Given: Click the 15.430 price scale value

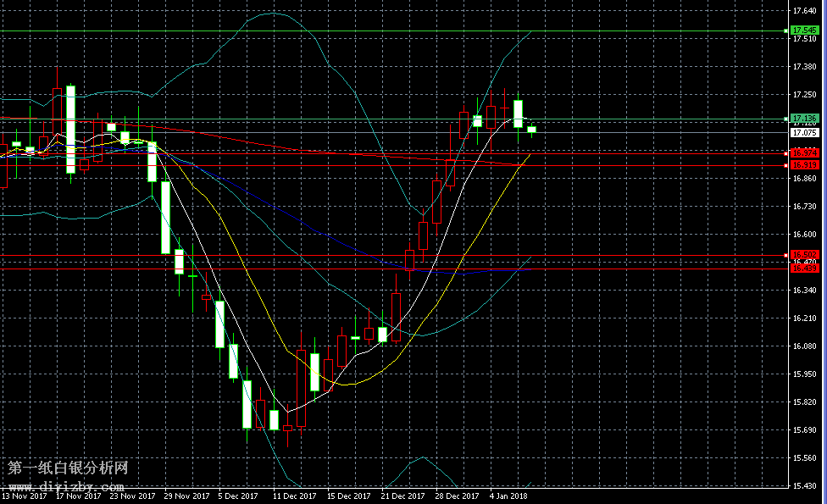Looking at the screenshot, I should [x=803, y=486].
